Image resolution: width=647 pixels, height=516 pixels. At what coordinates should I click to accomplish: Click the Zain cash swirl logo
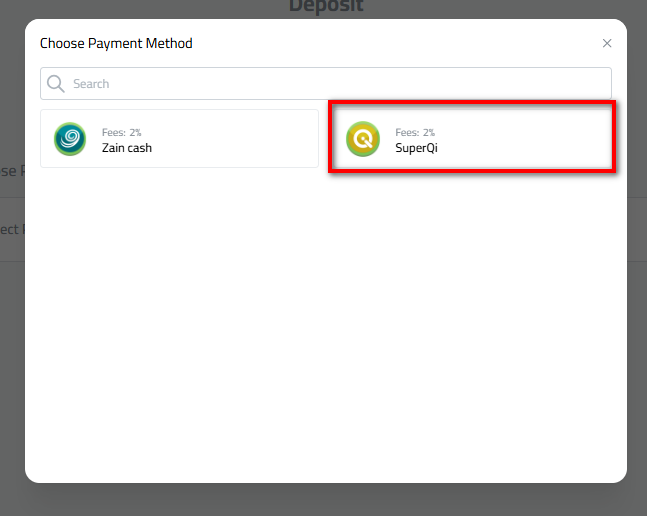70,139
